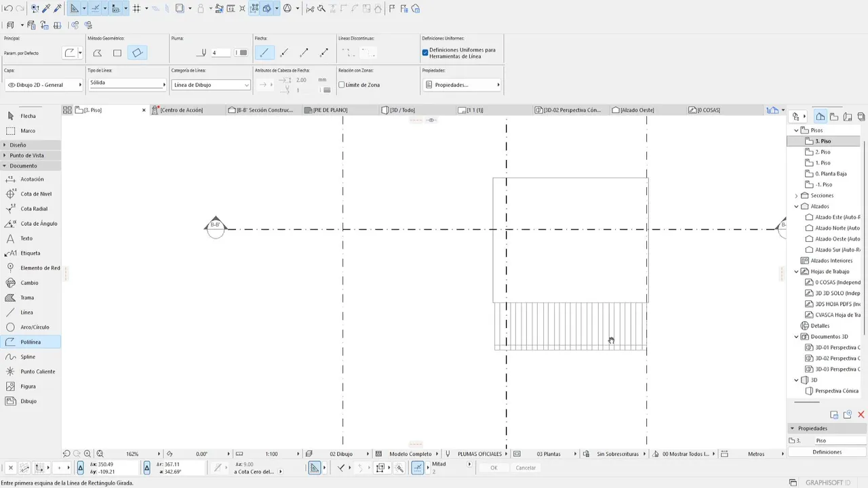Click the syringe inject parameters icon
Screen dimensions: 868x488
pyautogui.click(x=58, y=9)
